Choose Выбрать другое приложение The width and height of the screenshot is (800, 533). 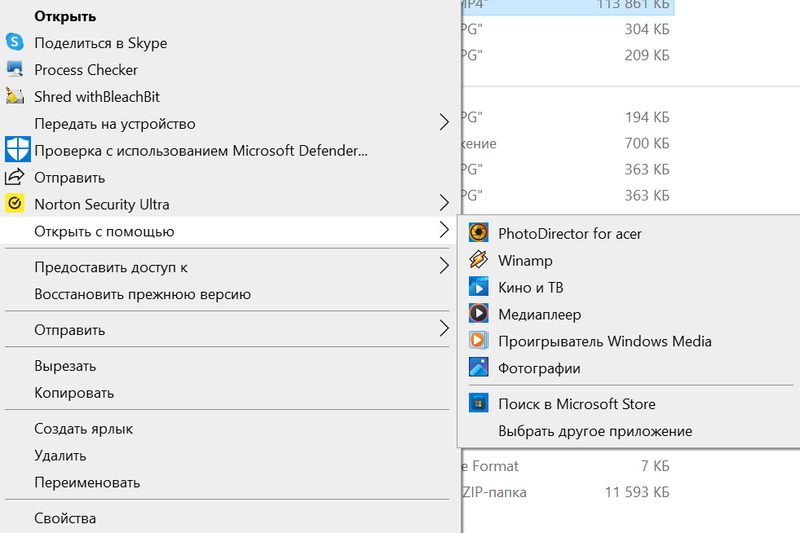pyautogui.click(x=629, y=431)
